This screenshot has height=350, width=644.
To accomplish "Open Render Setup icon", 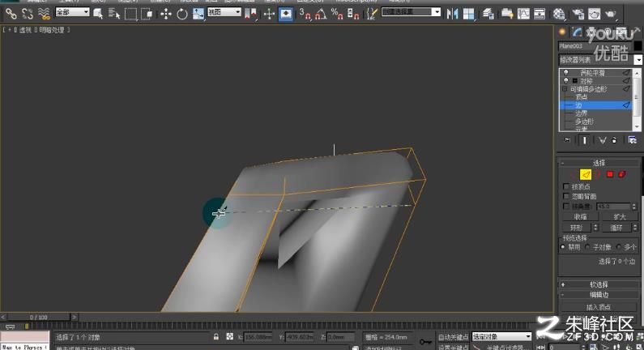I will click(x=578, y=14).
